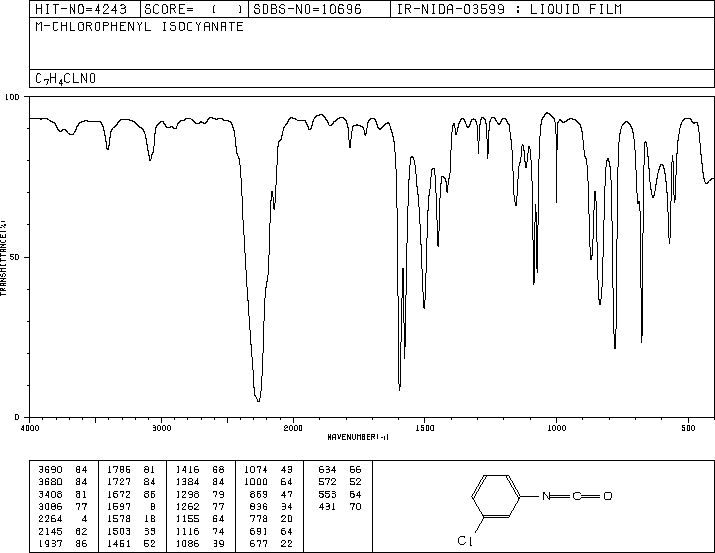Click the 3000 tick label on x-axis
Image resolution: width=715 pixels, height=553 pixels.
pyautogui.click(x=161, y=428)
